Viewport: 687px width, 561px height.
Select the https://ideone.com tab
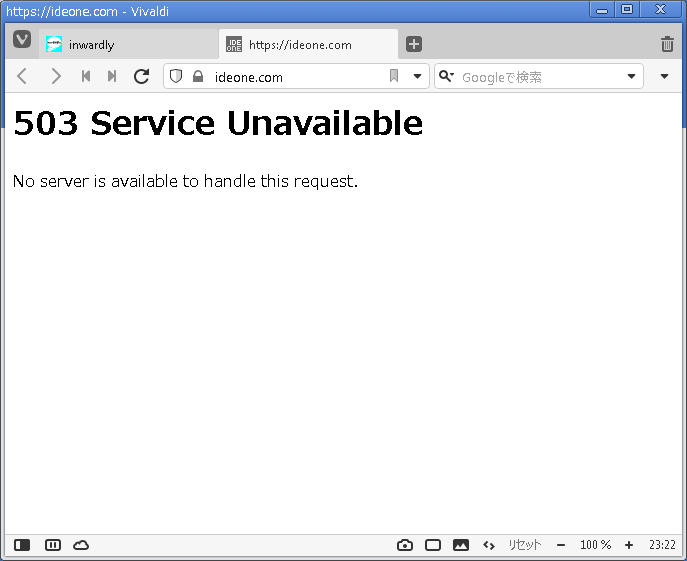[308, 44]
